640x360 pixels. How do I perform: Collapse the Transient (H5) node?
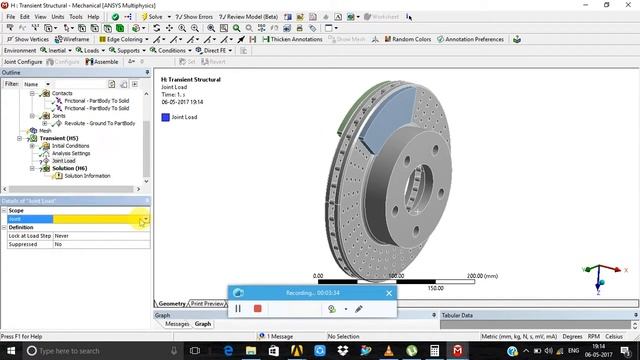pos(20,138)
